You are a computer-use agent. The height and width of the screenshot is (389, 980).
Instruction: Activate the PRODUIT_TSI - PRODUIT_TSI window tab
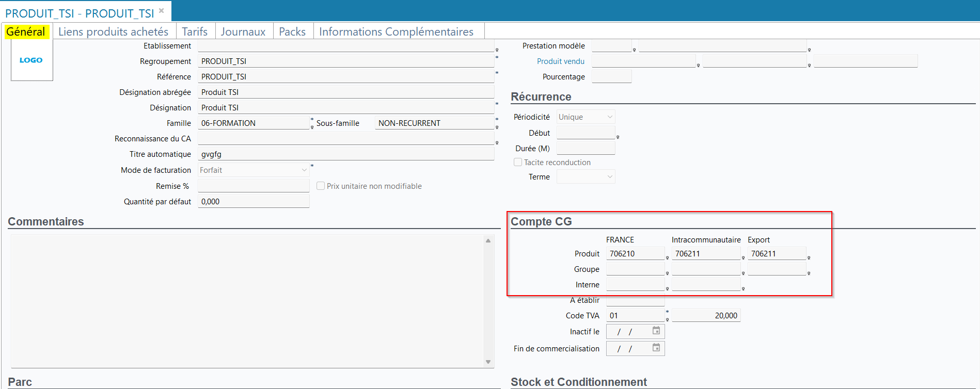80,13
